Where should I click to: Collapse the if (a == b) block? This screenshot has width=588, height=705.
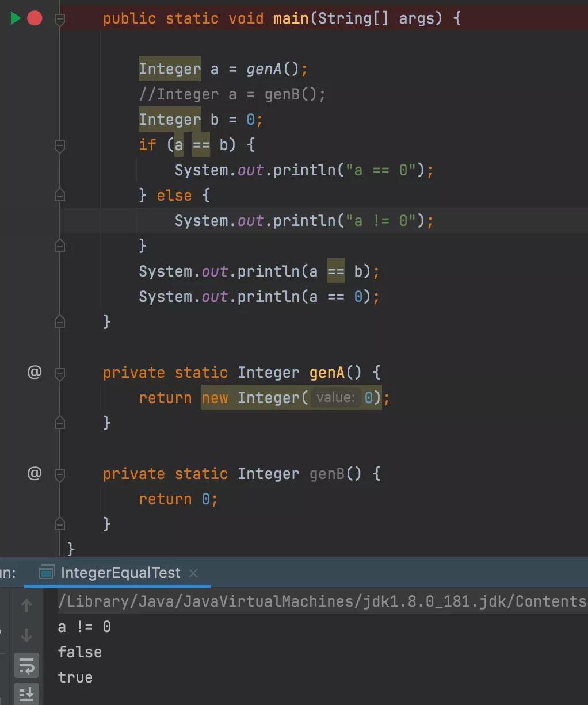click(x=60, y=146)
